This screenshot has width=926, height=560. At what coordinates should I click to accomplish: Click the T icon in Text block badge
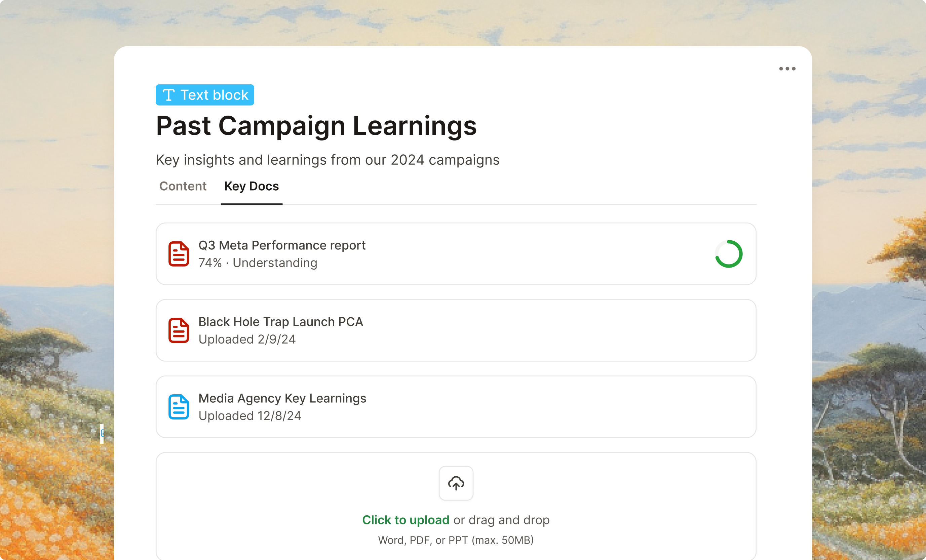click(x=169, y=95)
